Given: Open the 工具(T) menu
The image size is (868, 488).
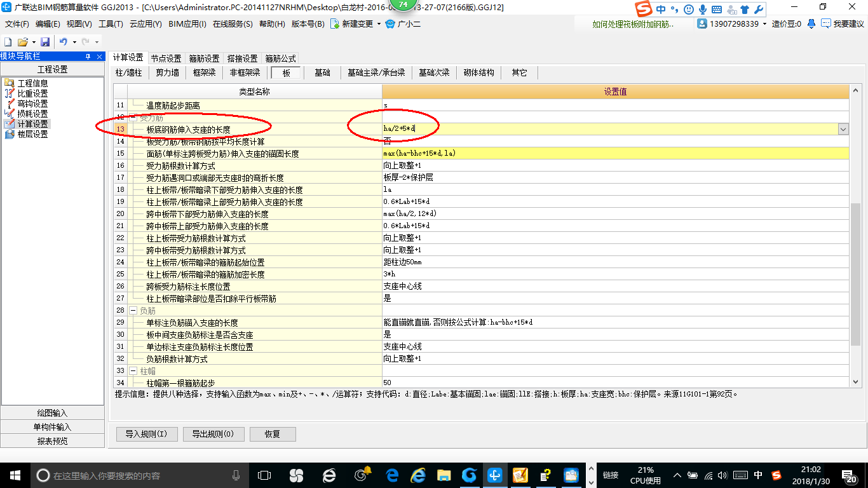Looking at the screenshot, I should click(111, 24).
